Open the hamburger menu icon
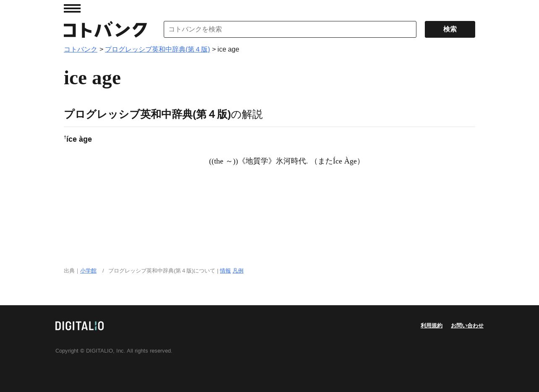The image size is (539, 392). tap(72, 8)
